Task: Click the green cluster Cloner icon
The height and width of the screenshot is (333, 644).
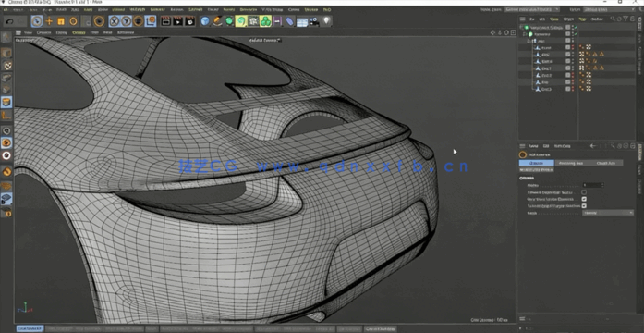Action: pyautogui.click(x=266, y=21)
